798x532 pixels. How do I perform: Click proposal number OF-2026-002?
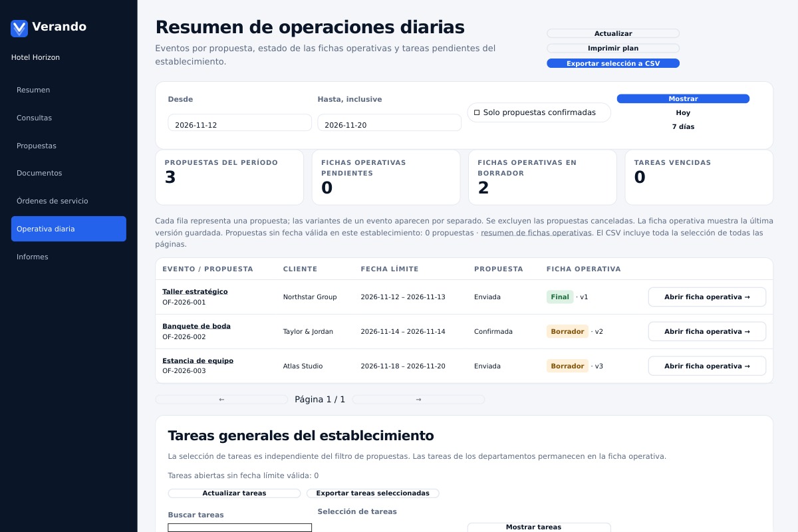tap(184, 336)
